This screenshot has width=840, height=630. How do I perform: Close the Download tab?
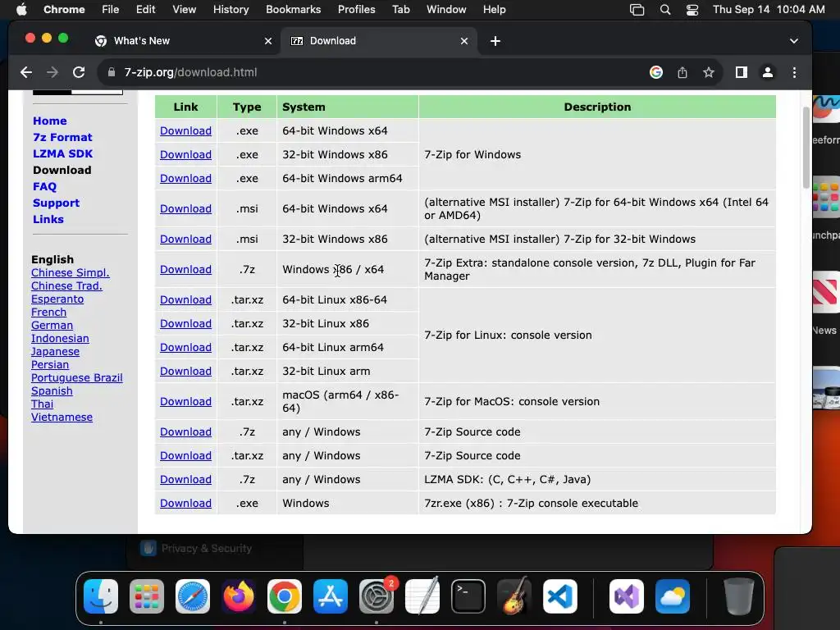click(464, 41)
